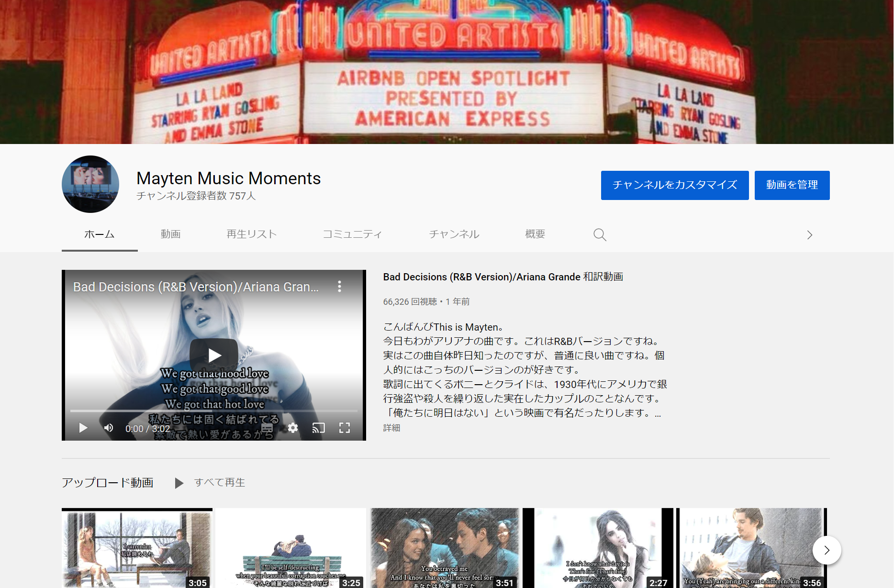The height and width of the screenshot is (588, 894).
Task: Open the channel avatar image
Action: click(90, 184)
